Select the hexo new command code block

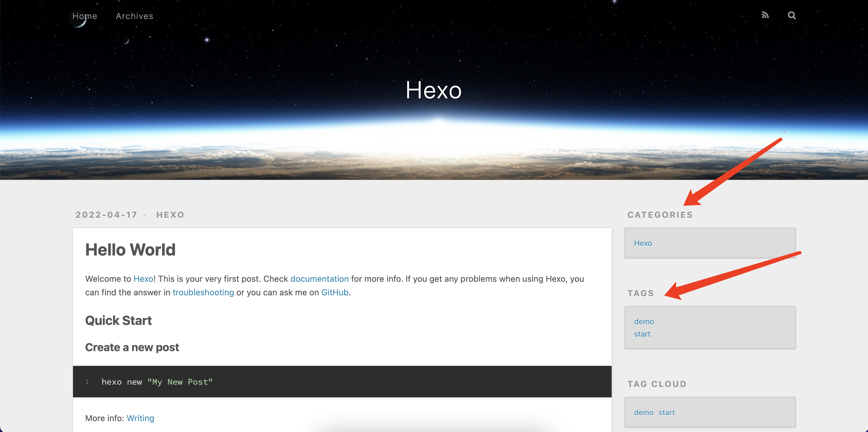pos(157,381)
